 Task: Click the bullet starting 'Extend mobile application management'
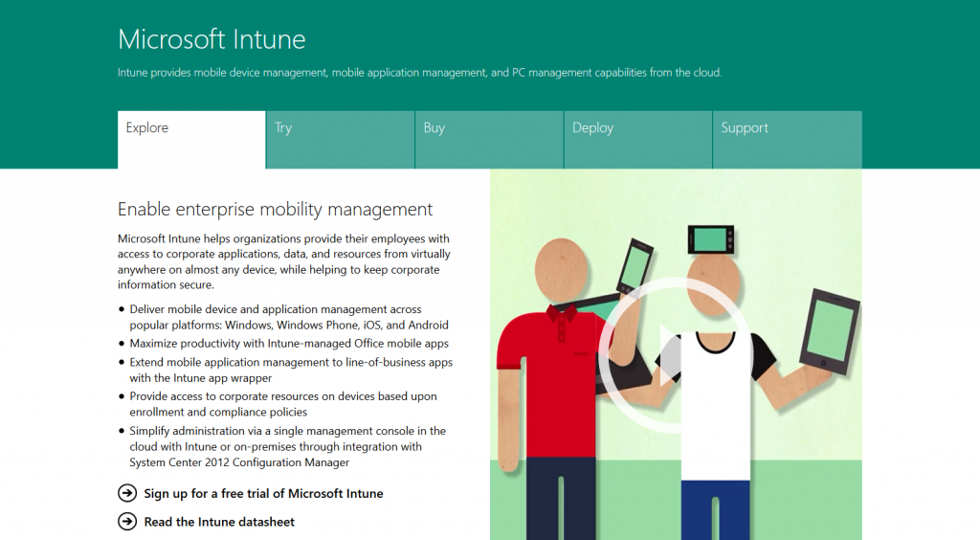tap(291, 370)
